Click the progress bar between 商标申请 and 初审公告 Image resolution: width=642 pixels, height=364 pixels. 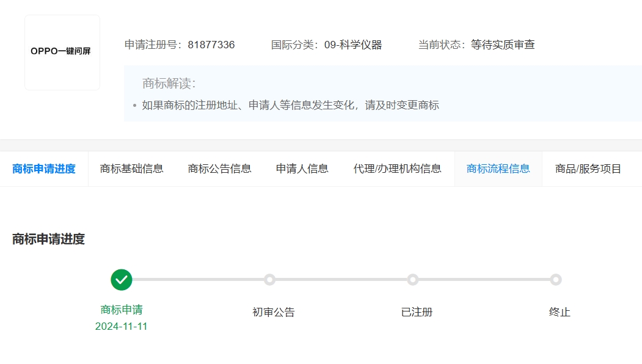(195, 280)
